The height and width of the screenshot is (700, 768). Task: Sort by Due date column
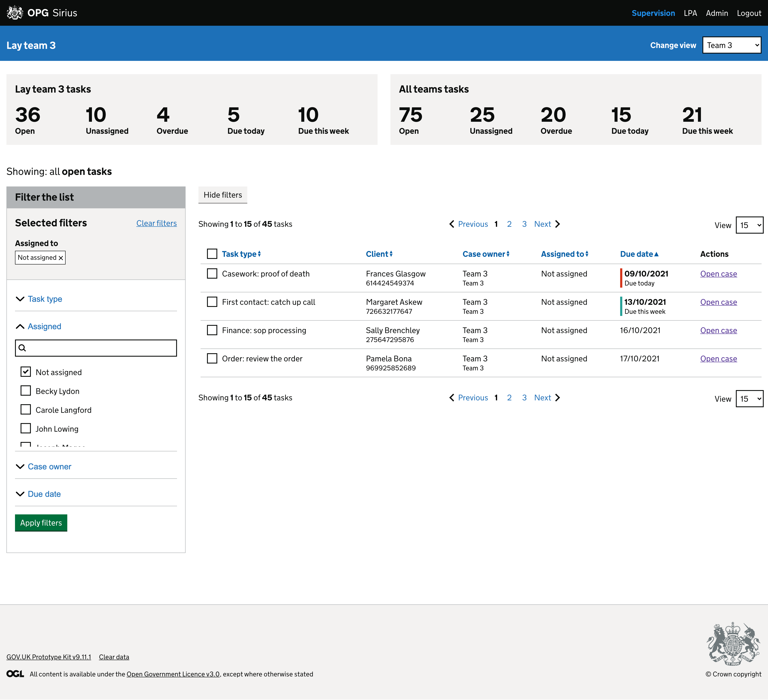[639, 254]
